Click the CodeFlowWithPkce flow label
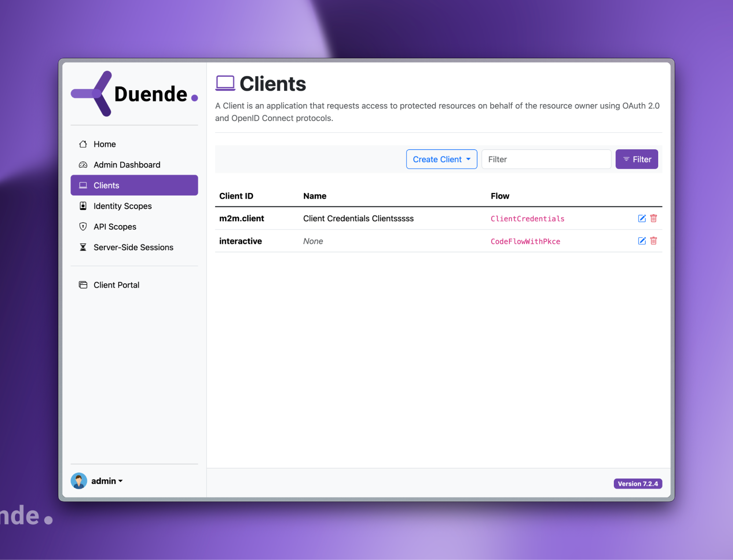Image resolution: width=733 pixels, height=560 pixels. [525, 241]
